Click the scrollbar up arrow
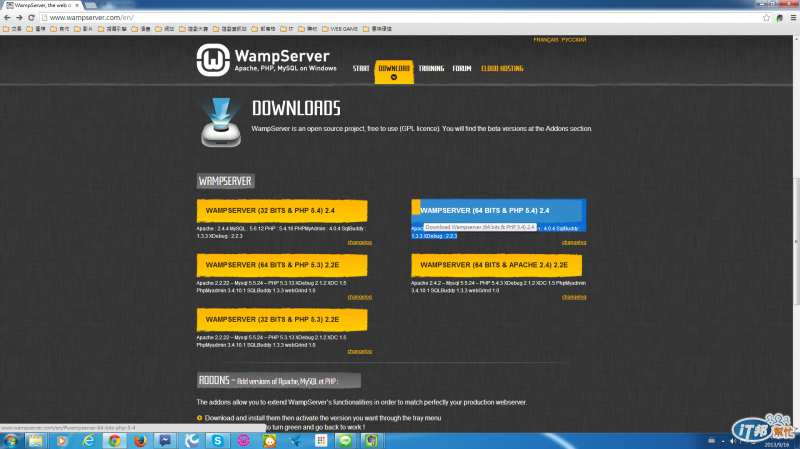 (796, 39)
